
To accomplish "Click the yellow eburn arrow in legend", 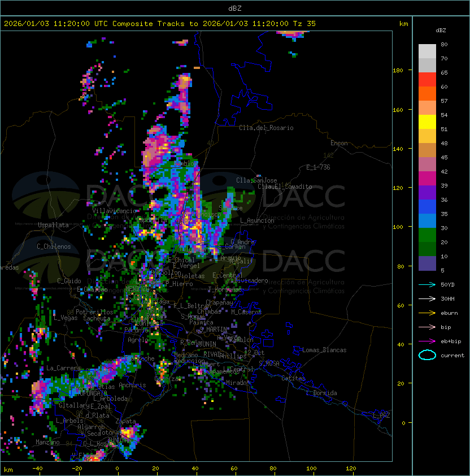I will (x=427, y=313).
